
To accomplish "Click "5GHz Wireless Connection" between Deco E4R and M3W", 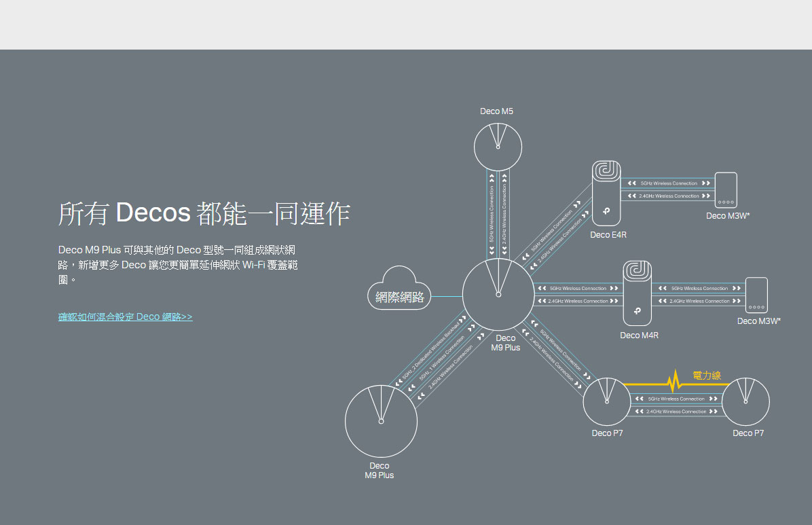I will coord(669,183).
